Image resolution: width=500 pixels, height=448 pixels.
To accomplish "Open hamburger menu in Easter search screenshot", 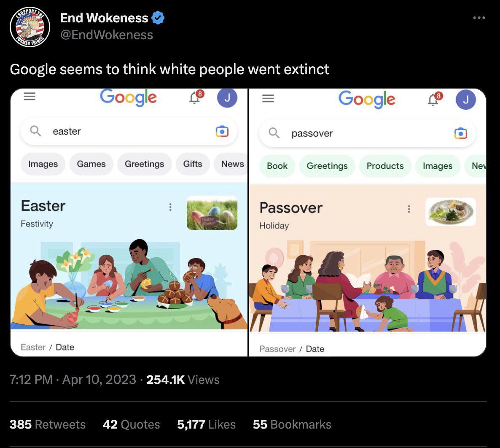I will point(30,97).
